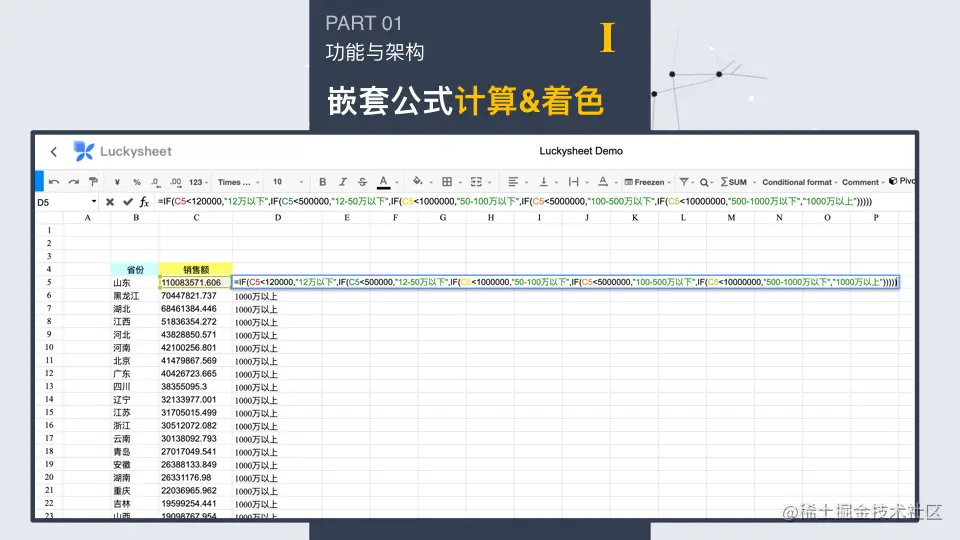Select column D header
This screenshot has width=960, height=540.
277,217
